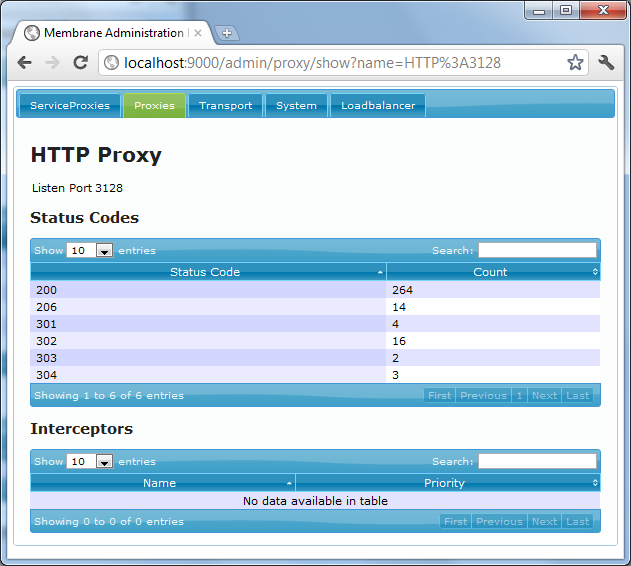Image resolution: width=631 pixels, height=566 pixels.
Task: Click the count value 16
Action: [399, 341]
